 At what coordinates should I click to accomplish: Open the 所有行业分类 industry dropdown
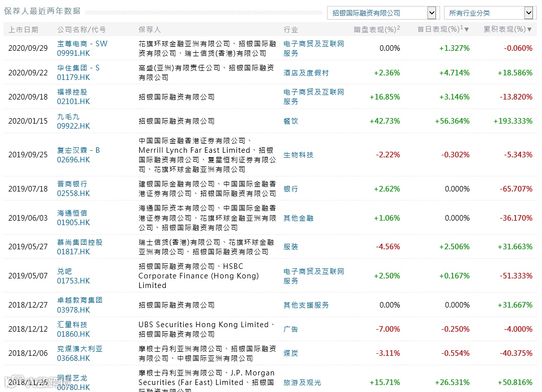tap(490, 13)
